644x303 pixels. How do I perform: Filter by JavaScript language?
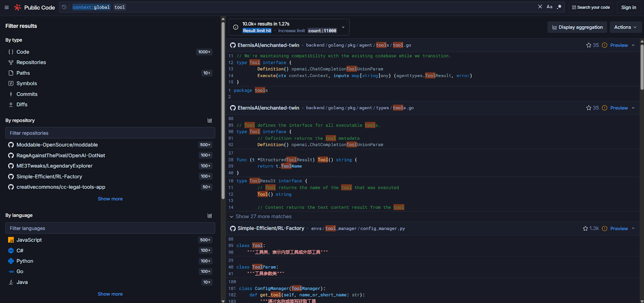click(110, 240)
